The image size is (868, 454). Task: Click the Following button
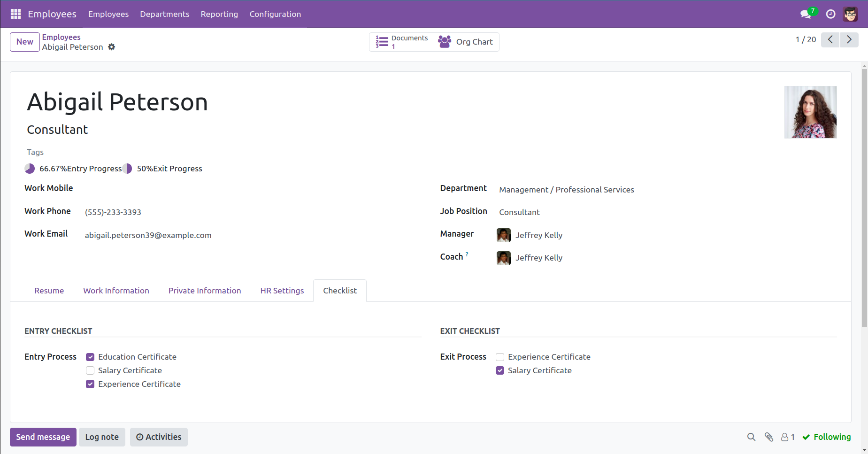tap(827, 437)
